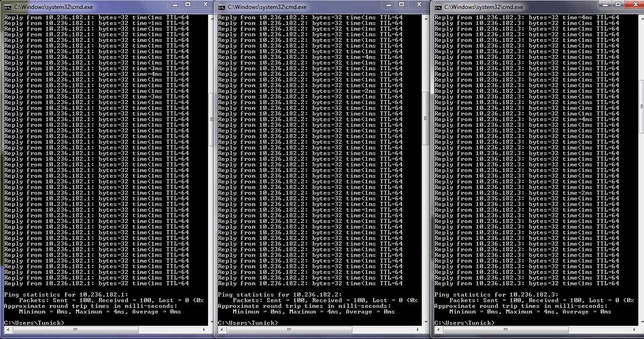Click the 'Minimum = 0ms, Maximum = 4ms' line in the 10.236.182.3 window

click(530, 312)
